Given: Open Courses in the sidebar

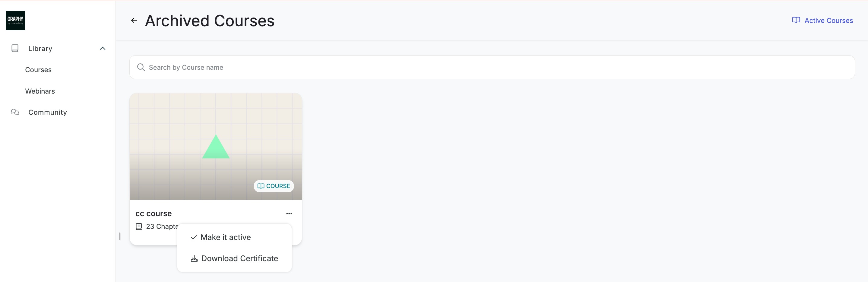Looking at the screenshot, I should 38,70.
